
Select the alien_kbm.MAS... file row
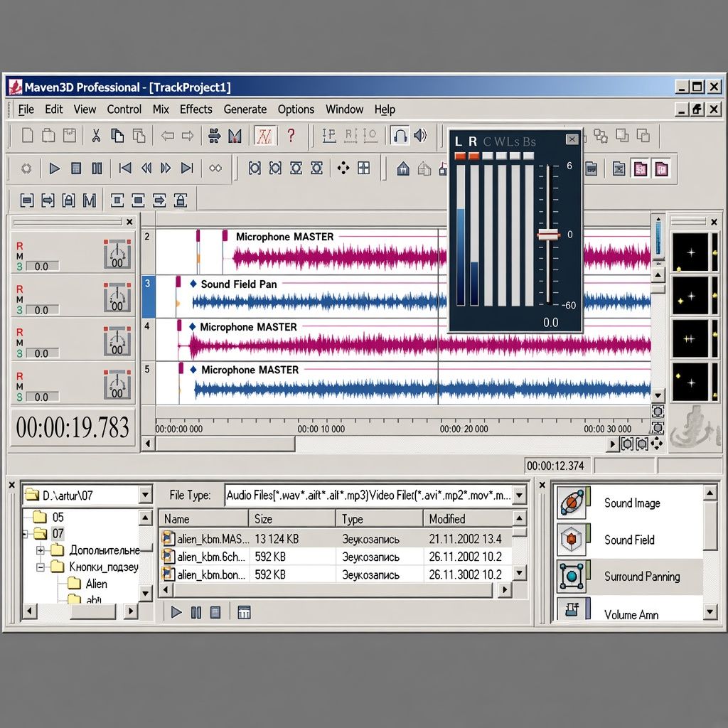pos(336,539)
